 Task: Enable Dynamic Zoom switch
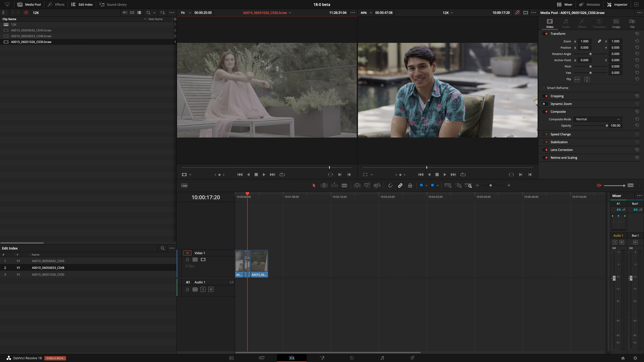coord(545,104)
